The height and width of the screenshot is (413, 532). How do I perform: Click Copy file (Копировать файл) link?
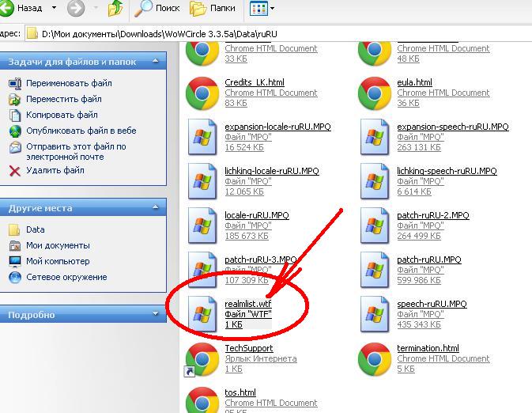(62, 115)
